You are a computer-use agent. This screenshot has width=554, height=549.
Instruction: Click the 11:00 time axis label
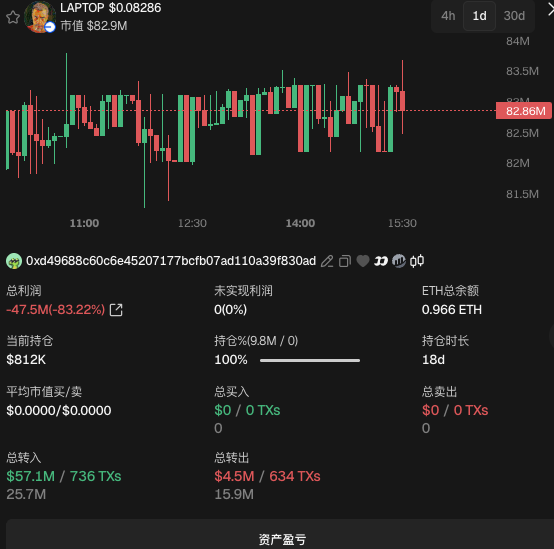tap(84, 223)
